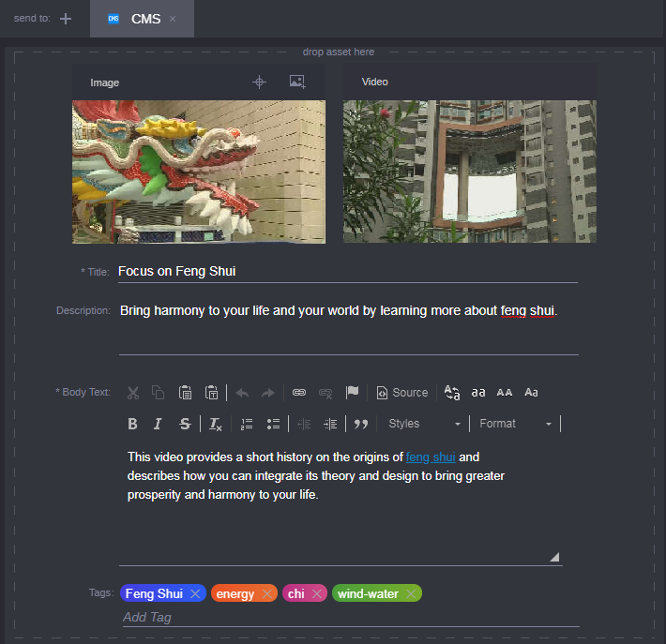The image size is (666, 644).
Task: Insert a link using the link icon
Action: coord(299,393)
